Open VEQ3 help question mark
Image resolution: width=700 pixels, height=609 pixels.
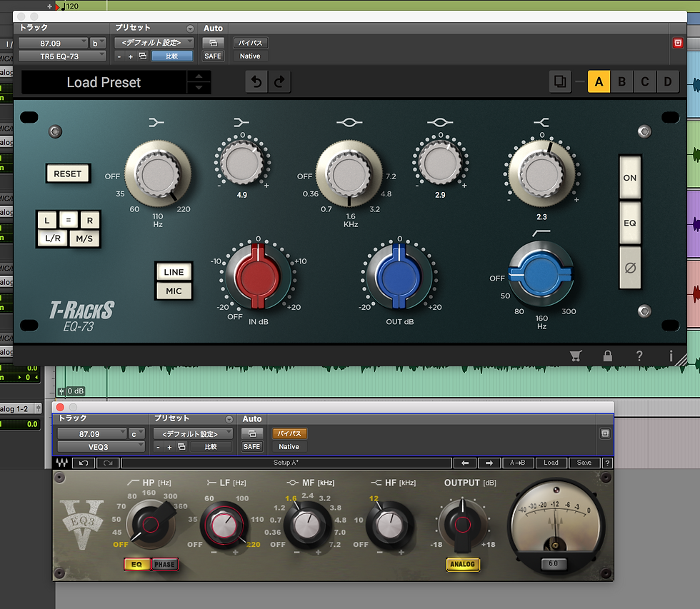tap(607, 463)
